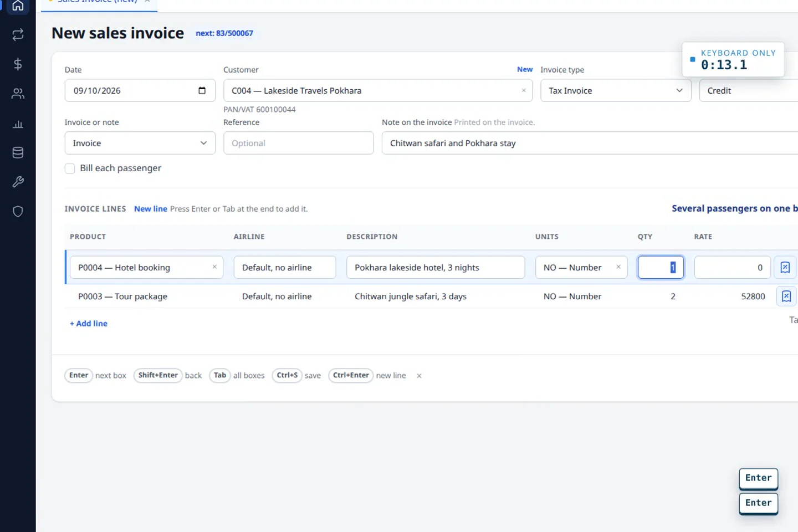The height and width of the screenshot is (532, 798).
Task: Click the next: 83/500067 invoice number
Action: pyautogui.click(x=224, y=33)
